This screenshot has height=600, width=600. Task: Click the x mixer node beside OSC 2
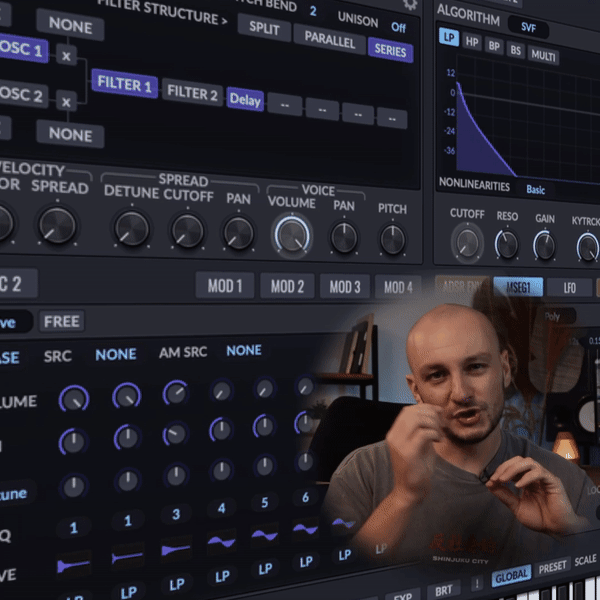point(66,101)
